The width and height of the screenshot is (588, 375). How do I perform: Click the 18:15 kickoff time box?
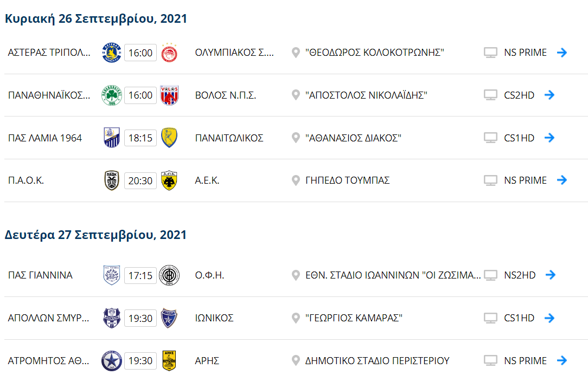[140, 138]
